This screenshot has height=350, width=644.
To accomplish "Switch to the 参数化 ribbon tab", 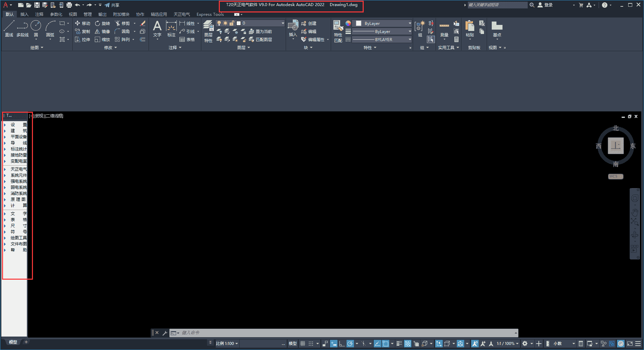I will 56,14.
